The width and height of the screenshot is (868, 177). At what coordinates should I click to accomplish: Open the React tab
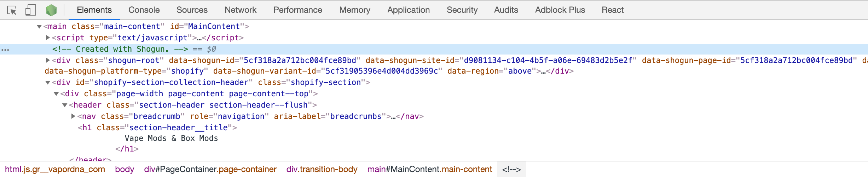coord(613,10)
